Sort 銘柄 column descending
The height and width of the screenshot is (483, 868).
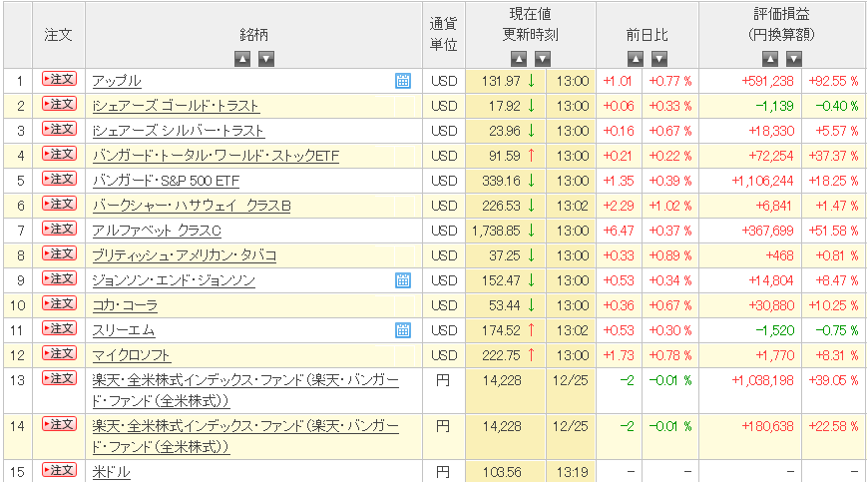[266, 59]
